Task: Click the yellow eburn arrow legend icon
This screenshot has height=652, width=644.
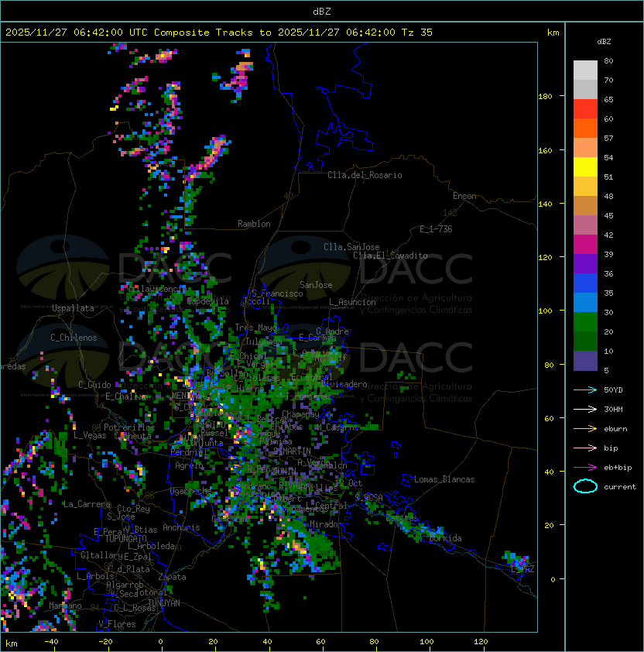Action: coord(585,429)
